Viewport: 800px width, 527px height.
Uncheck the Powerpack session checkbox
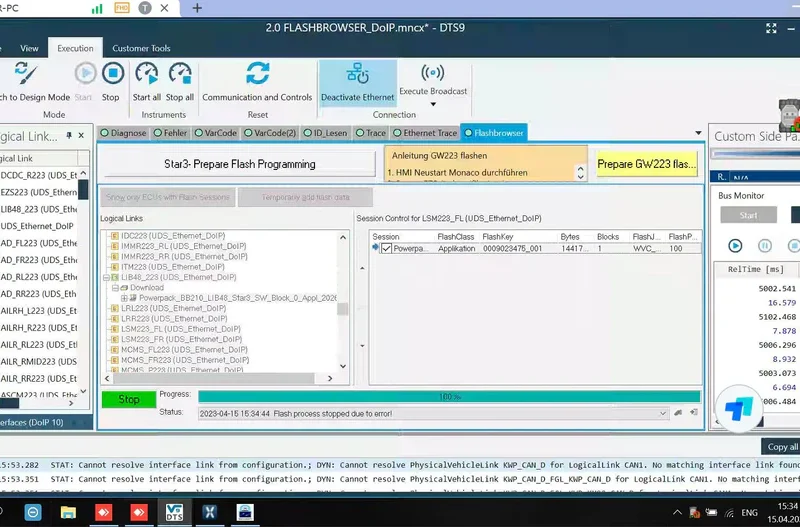point(386,248)
